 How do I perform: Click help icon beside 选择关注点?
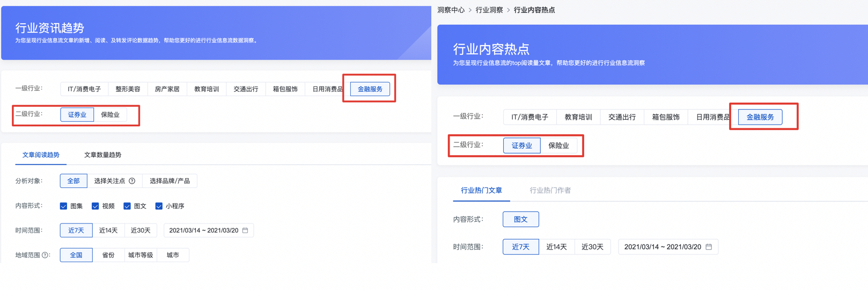click(132, 181)
